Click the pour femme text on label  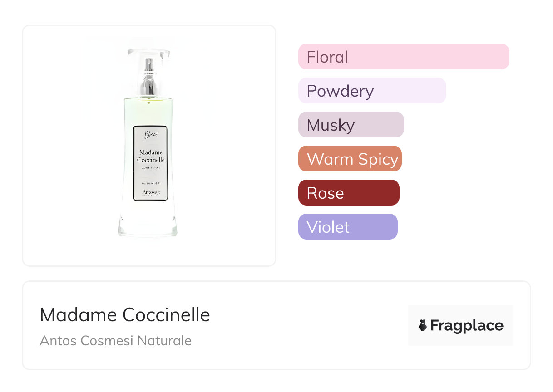pos(151,168)
